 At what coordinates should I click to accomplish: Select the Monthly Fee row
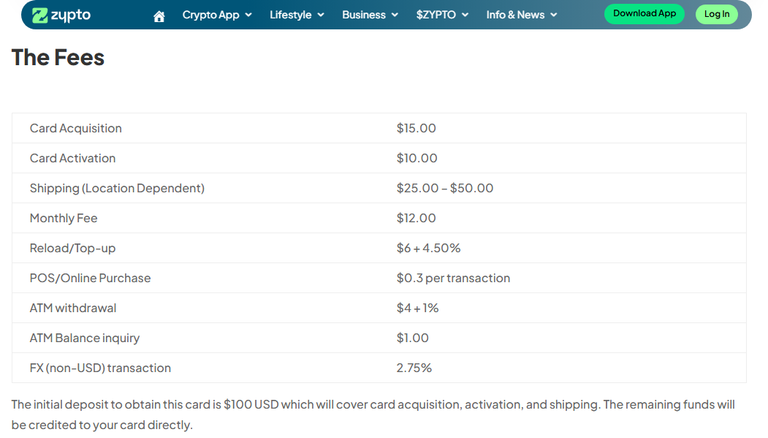pos(379,218)
